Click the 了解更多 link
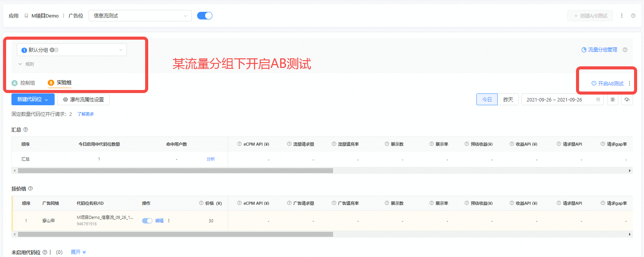 coord(86,114)
